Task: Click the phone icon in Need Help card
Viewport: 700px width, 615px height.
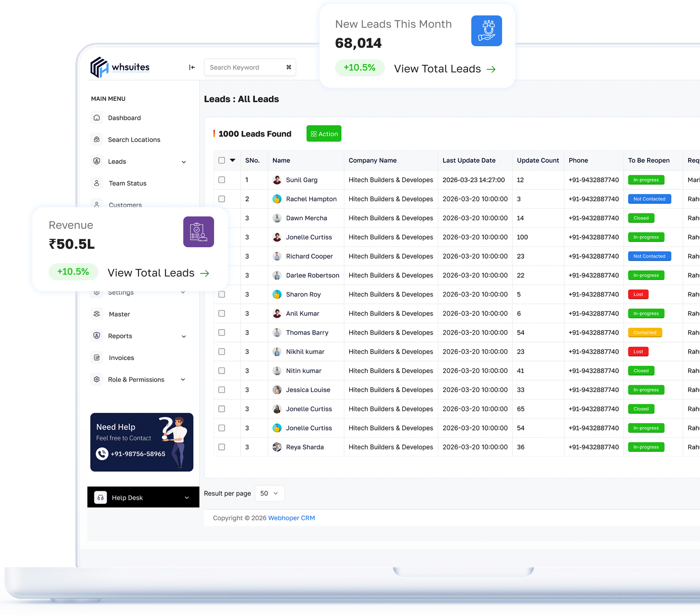Action: [102, 454]
